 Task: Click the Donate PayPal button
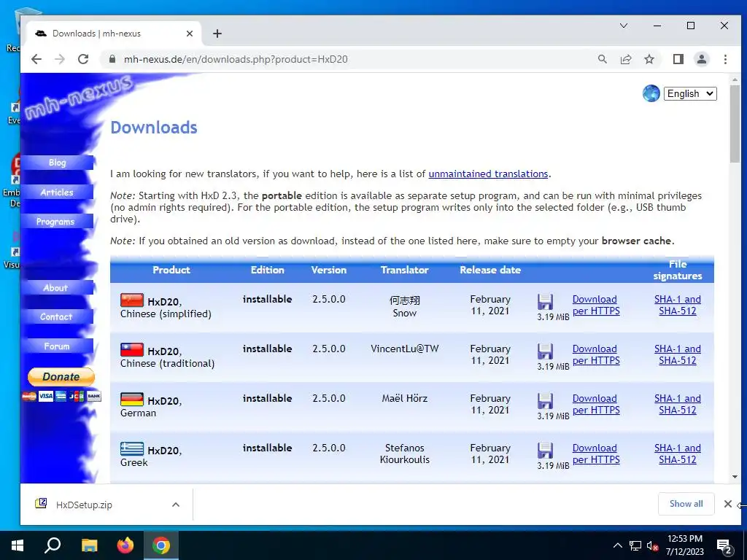pyautogui.click(x=61, y=377)
